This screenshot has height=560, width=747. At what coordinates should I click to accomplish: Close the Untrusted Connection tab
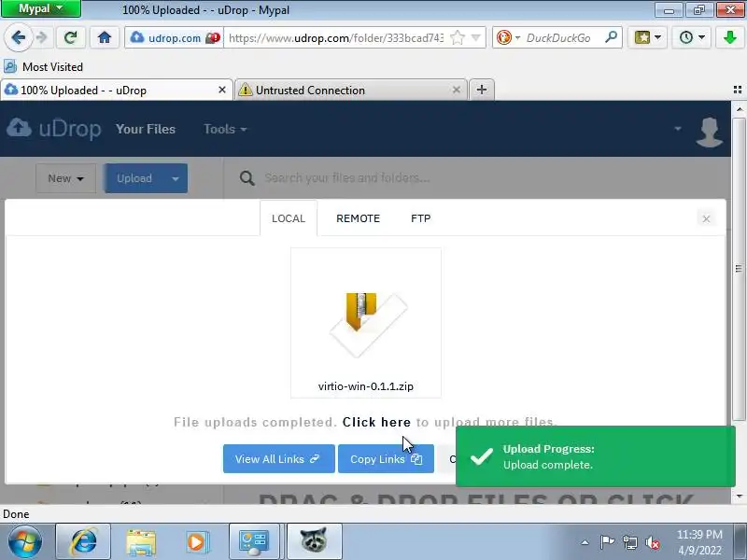[456, 90]
